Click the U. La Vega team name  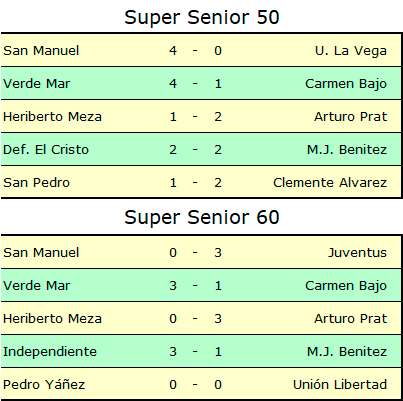[351, 51]
